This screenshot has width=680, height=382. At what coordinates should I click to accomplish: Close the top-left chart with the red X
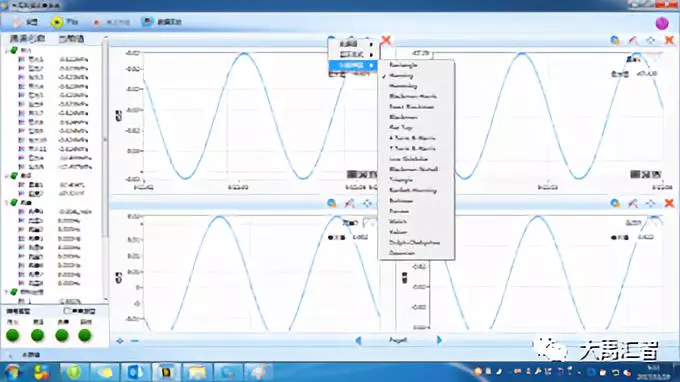(386, 40)
